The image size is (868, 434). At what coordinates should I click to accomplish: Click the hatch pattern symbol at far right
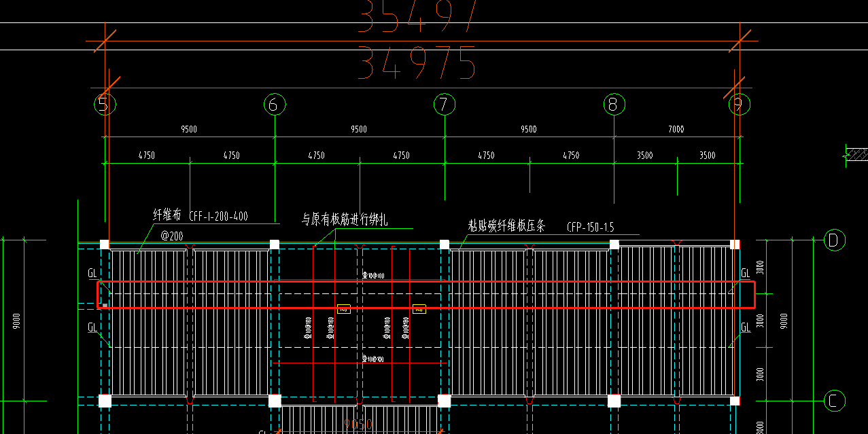tap(856, 154)
